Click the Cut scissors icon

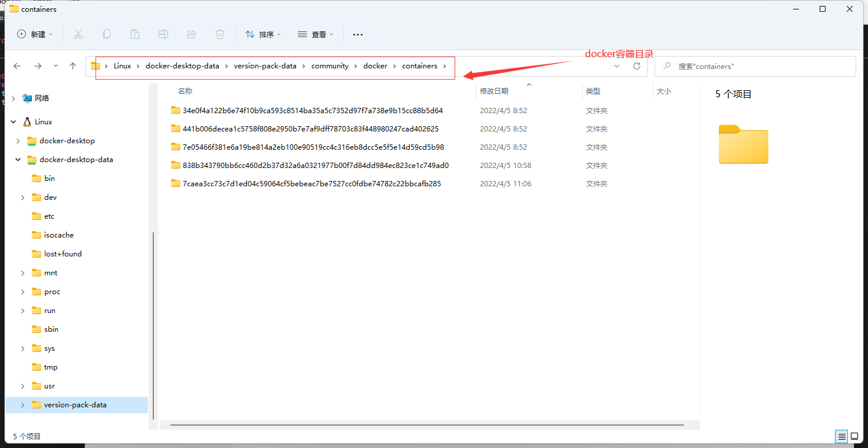pos(78,34)
